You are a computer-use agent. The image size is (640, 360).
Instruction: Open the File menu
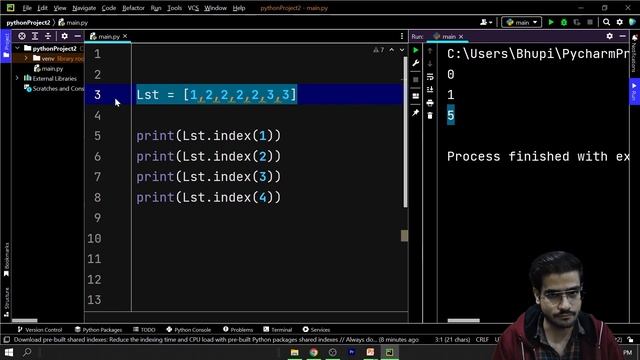27,8
